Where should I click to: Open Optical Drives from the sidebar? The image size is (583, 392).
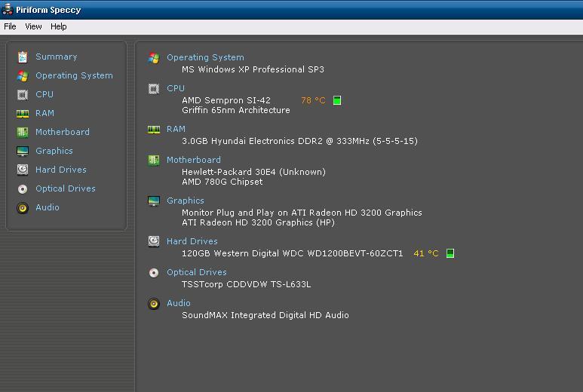[x=66, y=188]
